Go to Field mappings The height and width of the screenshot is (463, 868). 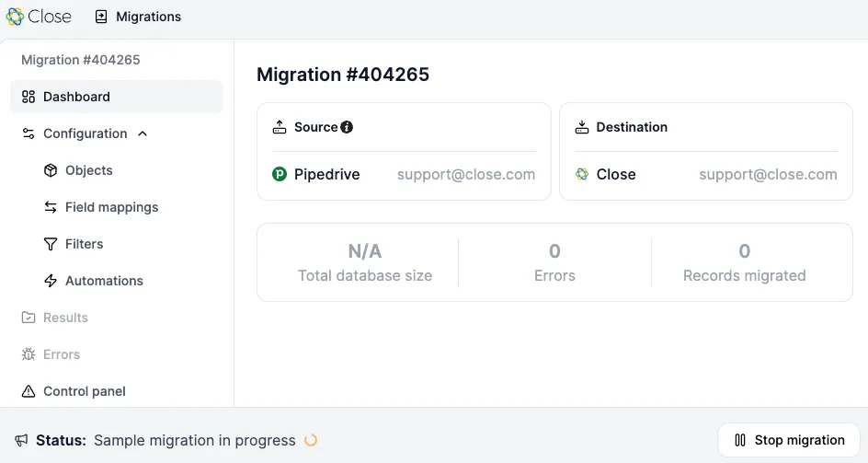[x=112, y=207]
